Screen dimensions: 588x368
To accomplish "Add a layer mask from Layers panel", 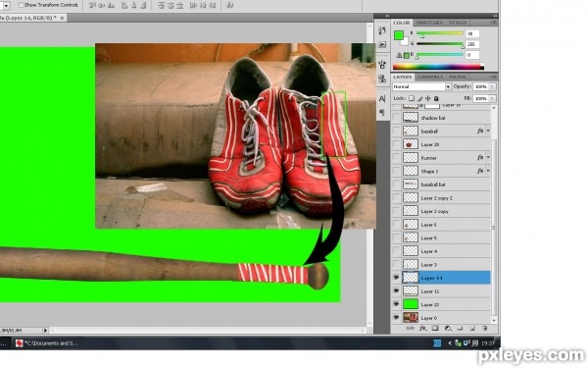I will point(435,328).
